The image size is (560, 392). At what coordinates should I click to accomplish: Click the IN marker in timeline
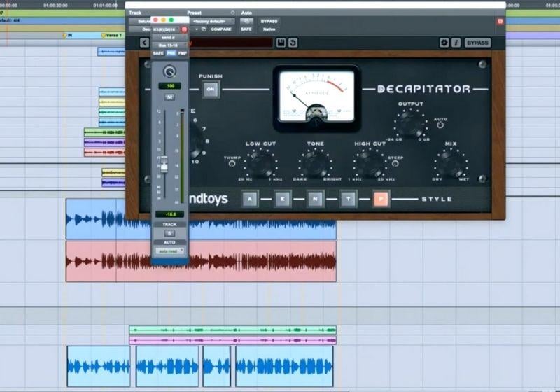click(67, 35)
